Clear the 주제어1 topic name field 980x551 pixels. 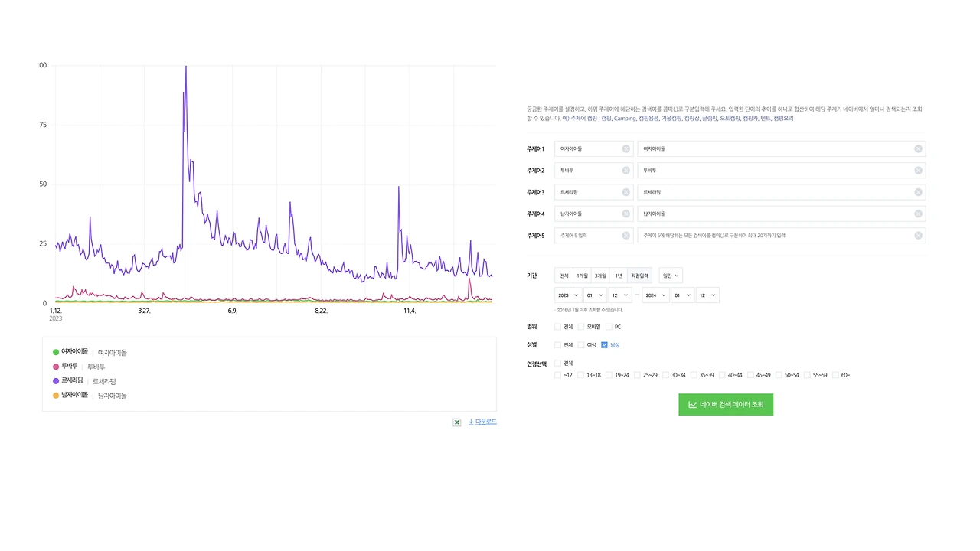[x=626, y=148]
